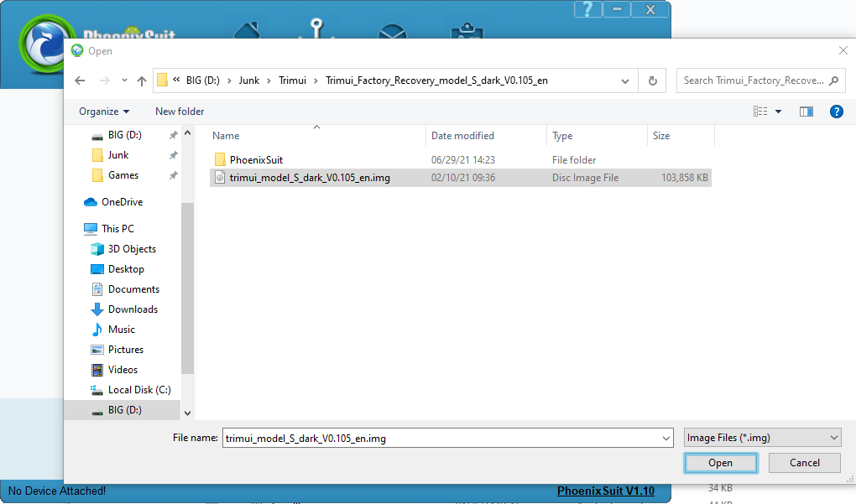Click the search magnifier icon
Image resolution: width=856 pixels, height=504 pixels.
pyautogui.click(x=833, y=81)
